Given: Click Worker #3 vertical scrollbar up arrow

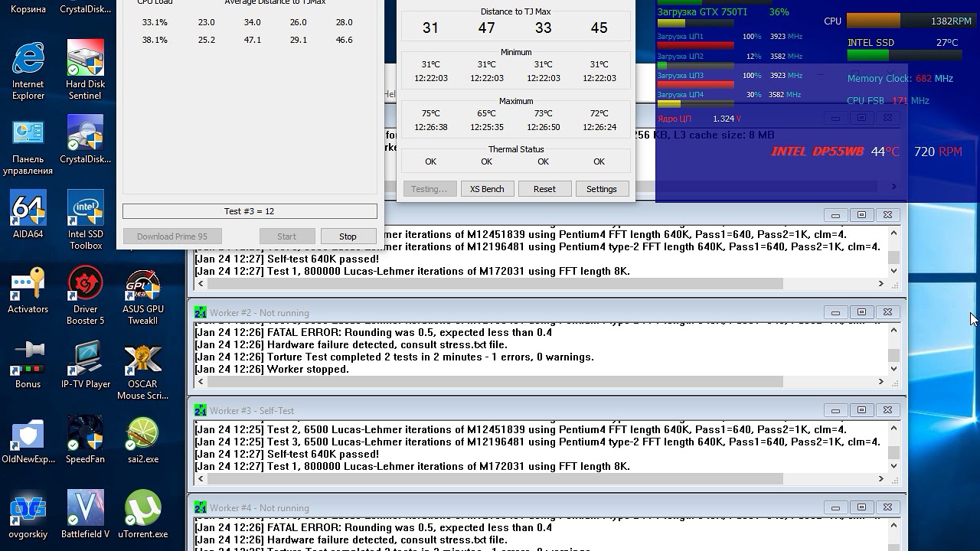Looking at the screenshot, I should pos(893,429).
